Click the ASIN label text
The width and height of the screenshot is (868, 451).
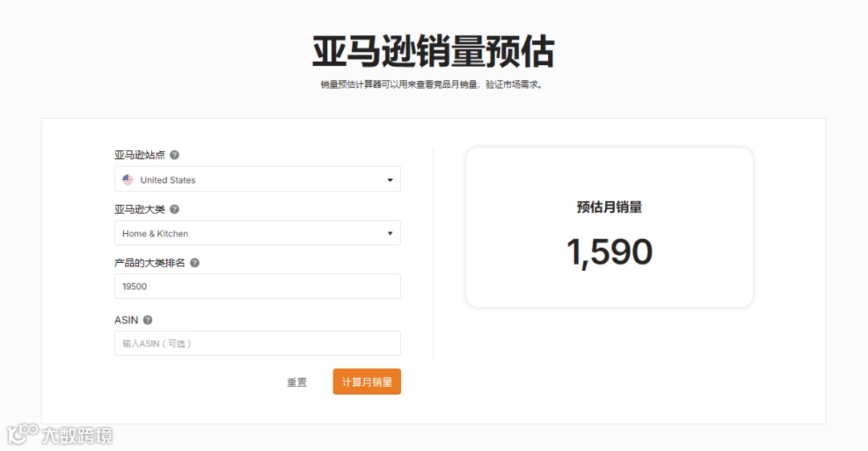coord(126,320)
